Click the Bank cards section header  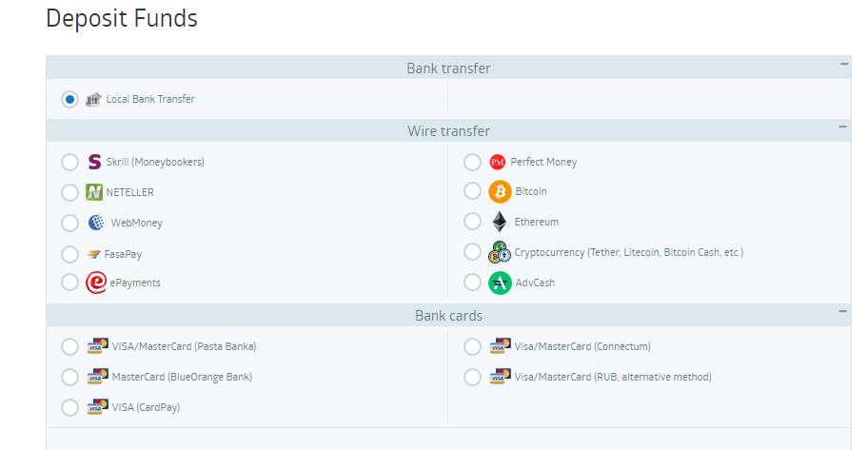[448, 315]
